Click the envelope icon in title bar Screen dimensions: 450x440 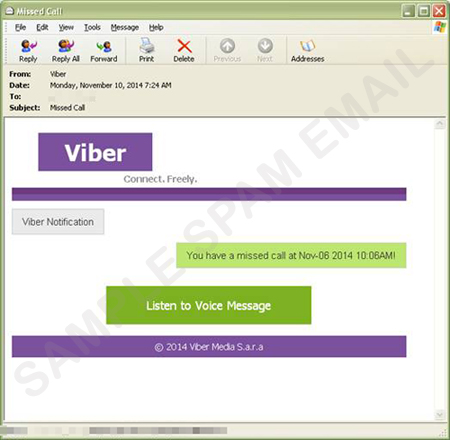click(x=10, y=11)
